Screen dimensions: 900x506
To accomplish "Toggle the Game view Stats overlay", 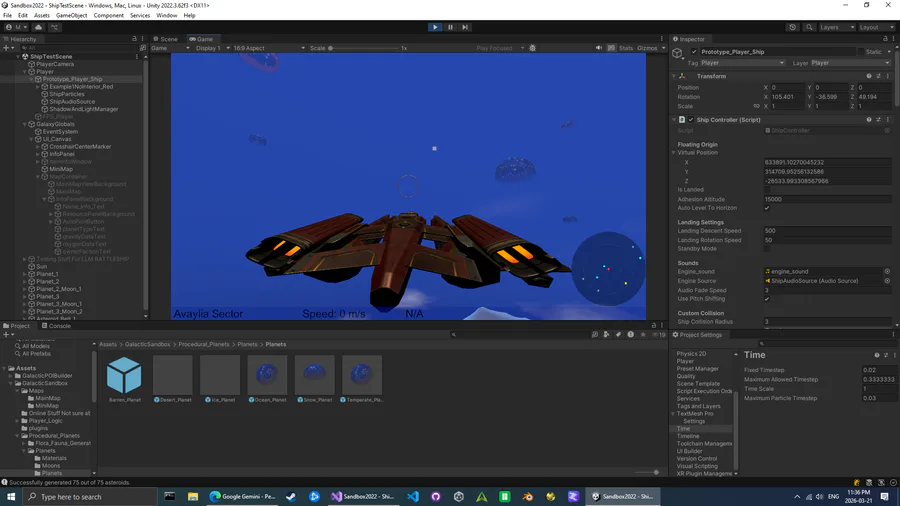I will [x=626, y=48].
